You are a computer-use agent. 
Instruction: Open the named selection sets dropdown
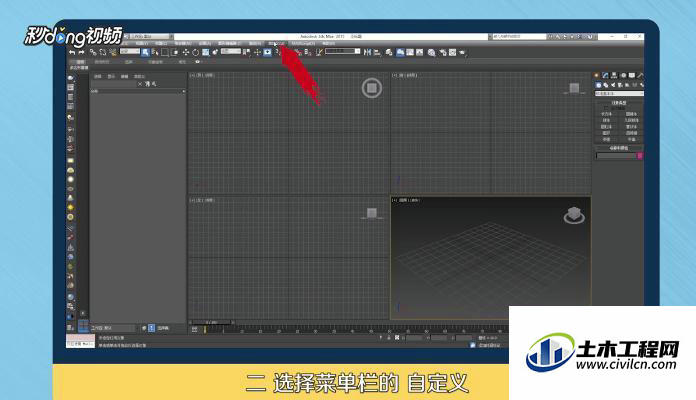coord(342,51)
